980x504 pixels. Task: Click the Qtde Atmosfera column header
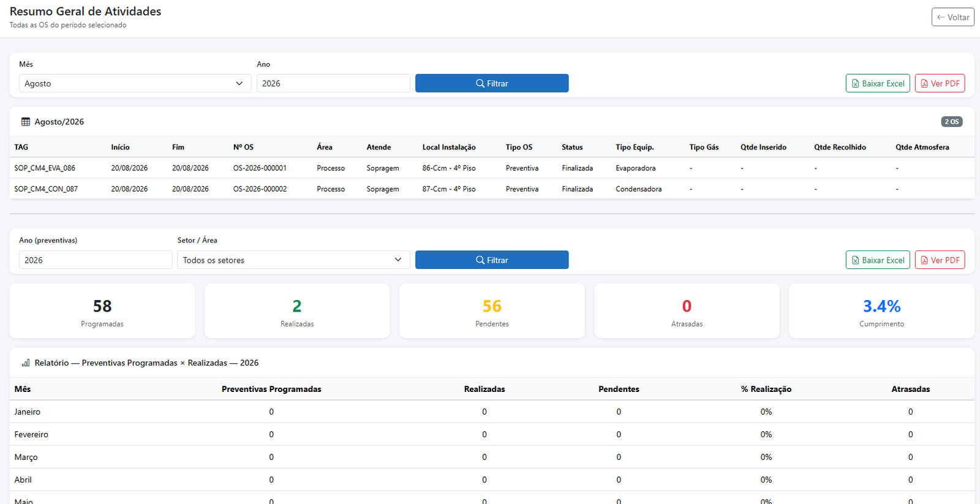point(922,147)
